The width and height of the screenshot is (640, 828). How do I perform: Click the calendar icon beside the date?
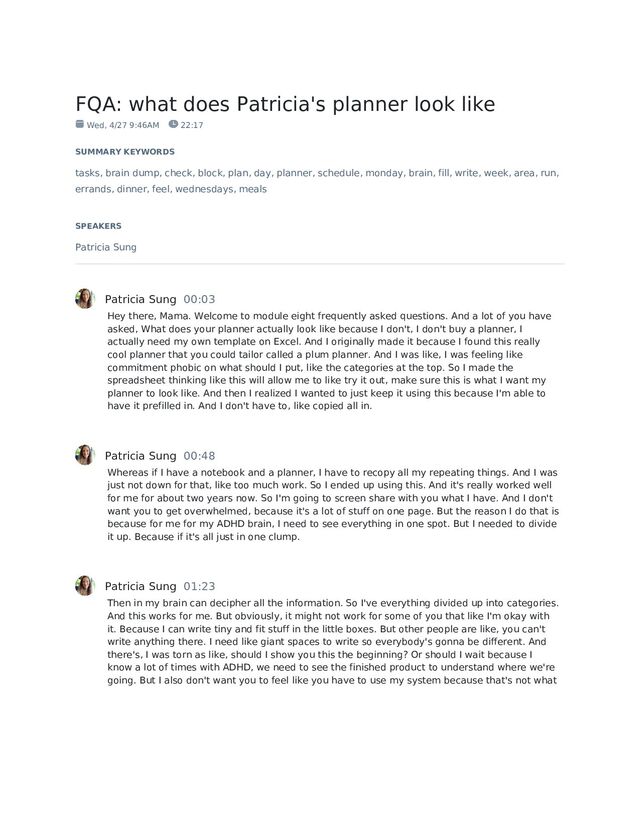pyautogui.click(x=80, y=125)
